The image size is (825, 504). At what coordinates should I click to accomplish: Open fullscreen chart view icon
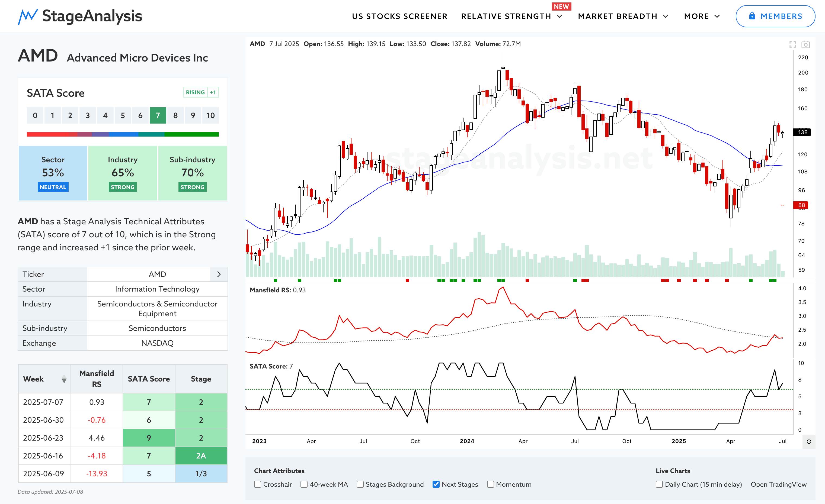pos(792,44)
